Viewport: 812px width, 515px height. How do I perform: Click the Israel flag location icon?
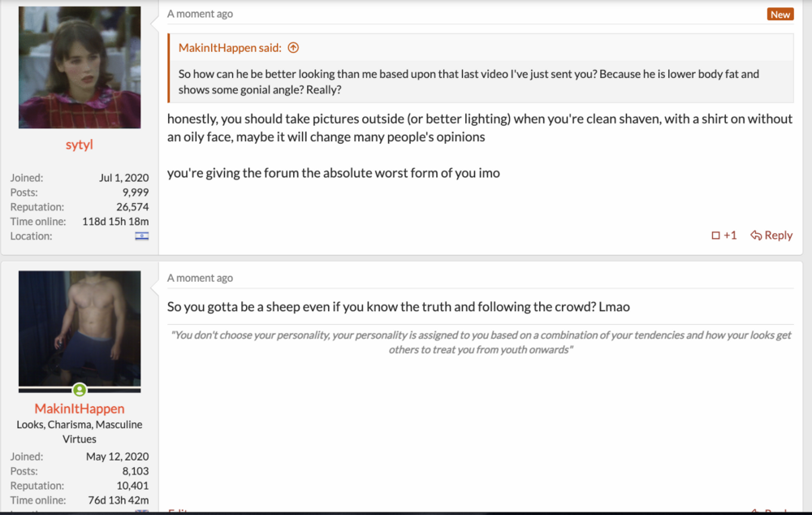[141, 236]
